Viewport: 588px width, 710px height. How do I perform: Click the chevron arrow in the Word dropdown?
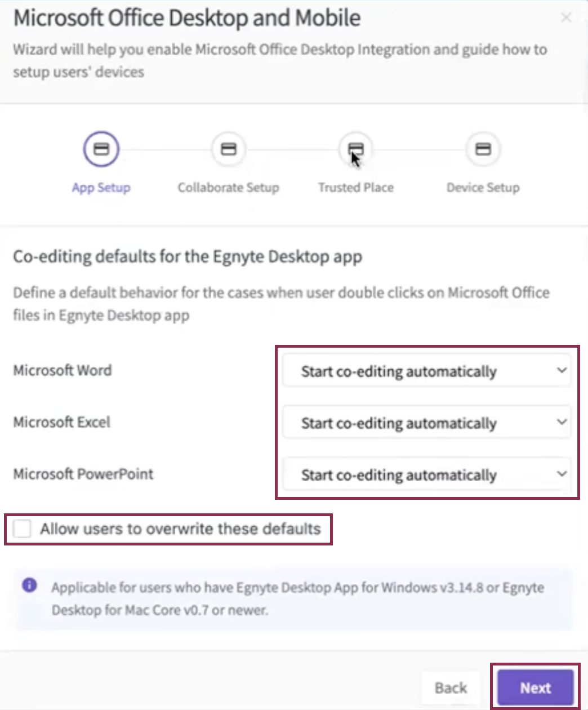pos(562,371)
